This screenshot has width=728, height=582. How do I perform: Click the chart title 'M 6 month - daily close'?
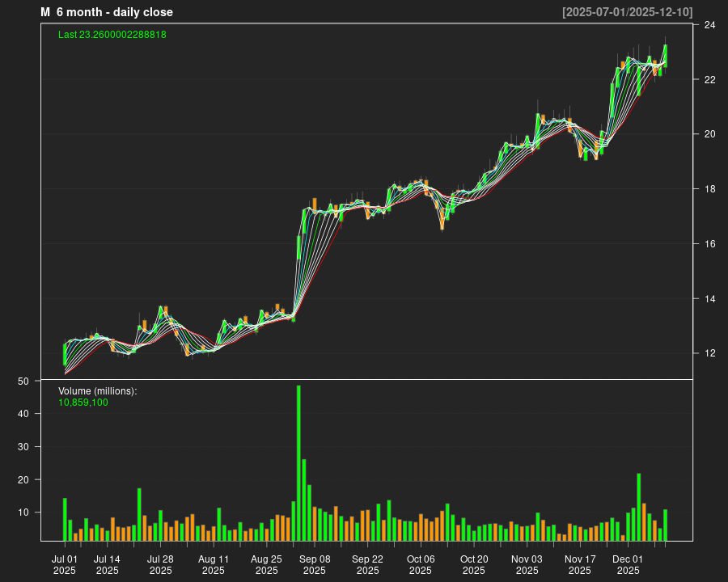tap(107, 12)
